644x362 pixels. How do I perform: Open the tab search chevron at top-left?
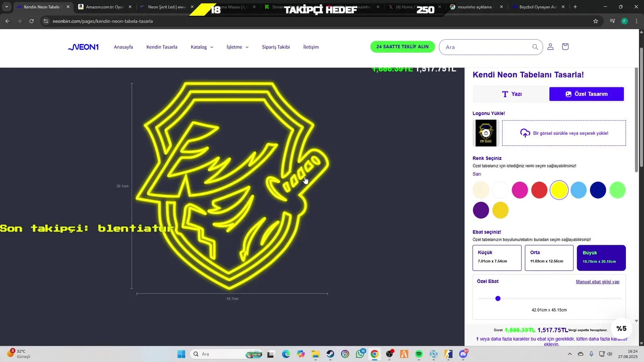click(7, 7)
